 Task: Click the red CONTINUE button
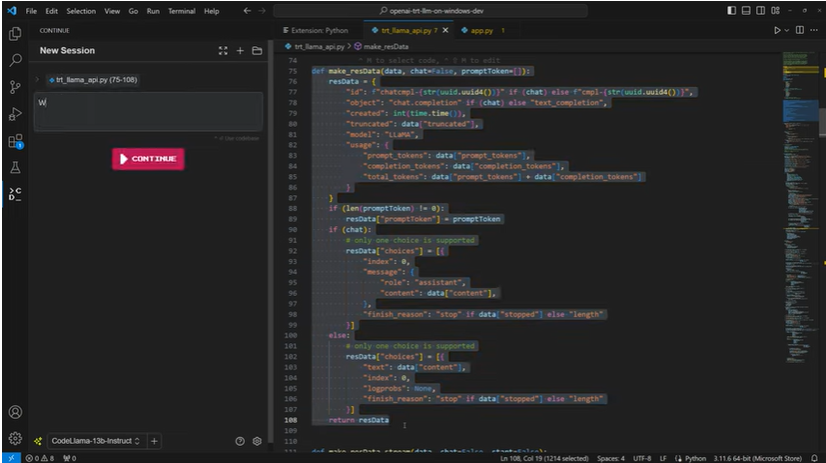pos(148,159)
